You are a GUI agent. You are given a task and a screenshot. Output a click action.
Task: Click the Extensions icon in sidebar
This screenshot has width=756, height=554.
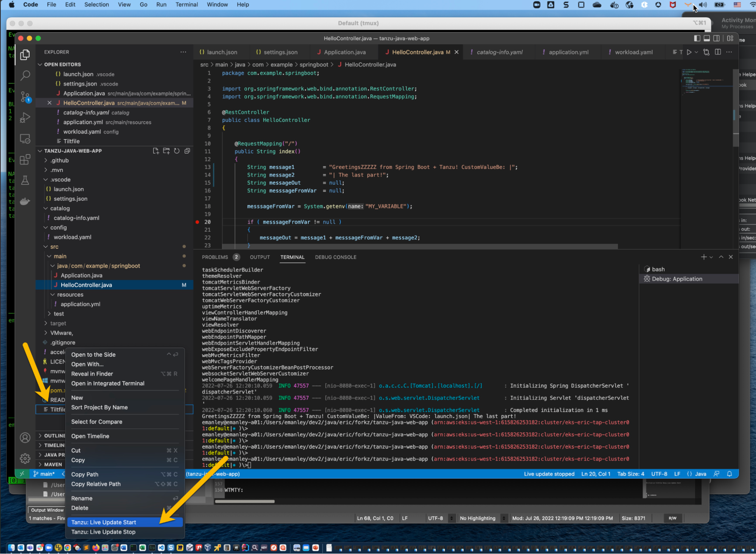point(25,159)
